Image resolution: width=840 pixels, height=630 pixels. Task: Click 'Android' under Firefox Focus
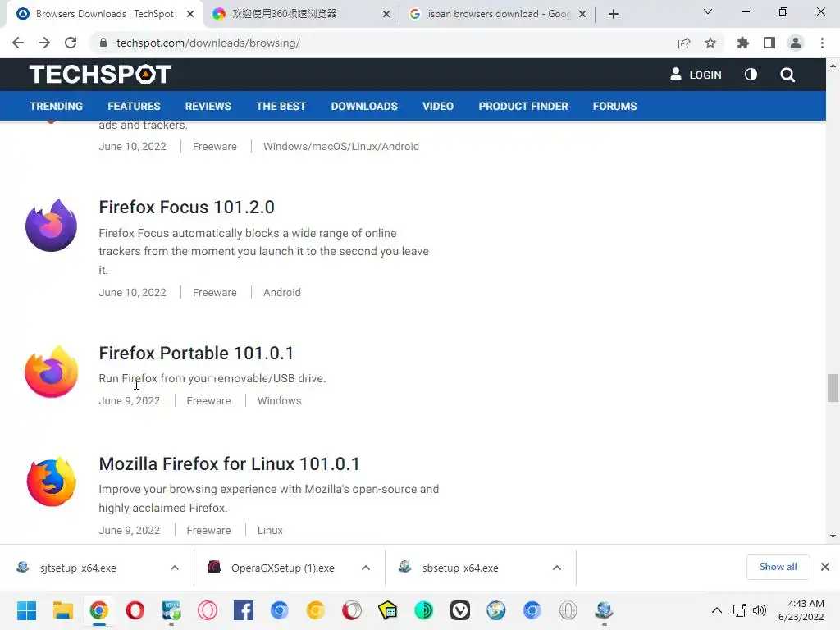282,293
